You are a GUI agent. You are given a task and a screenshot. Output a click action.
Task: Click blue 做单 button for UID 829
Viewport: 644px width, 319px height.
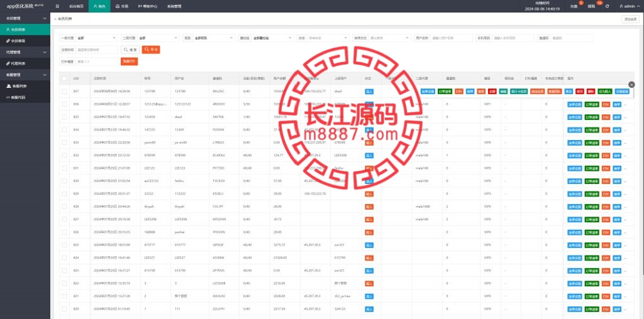616,194
